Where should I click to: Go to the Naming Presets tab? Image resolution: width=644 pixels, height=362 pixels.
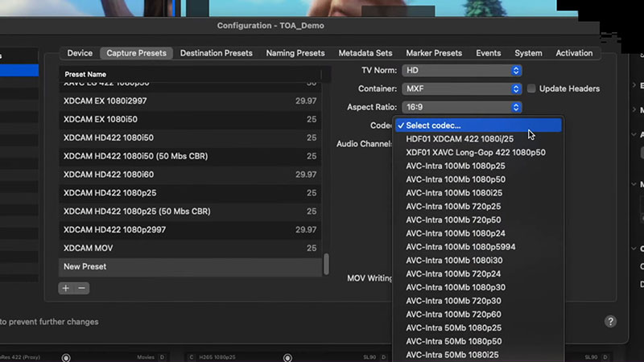tap(295, 53)
